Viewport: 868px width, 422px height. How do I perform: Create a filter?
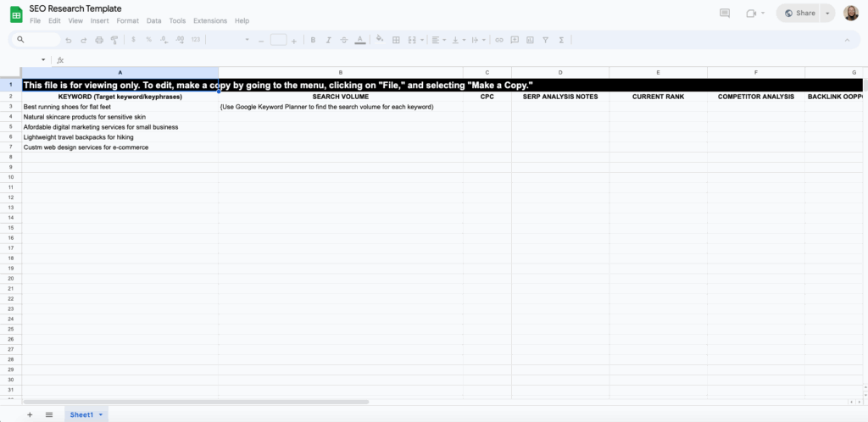(x=545, y=40)
